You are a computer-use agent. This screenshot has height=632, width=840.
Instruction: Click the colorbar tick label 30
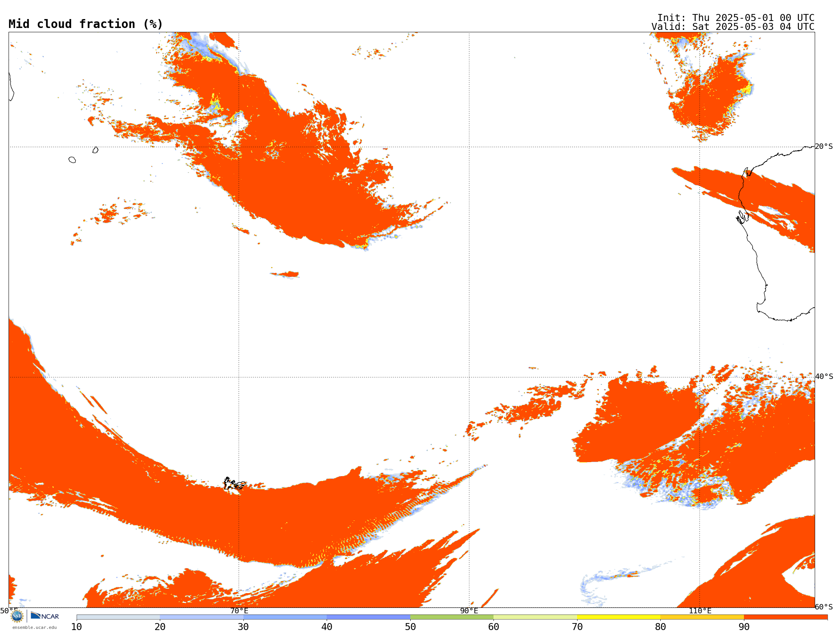(x=243, y=627)
